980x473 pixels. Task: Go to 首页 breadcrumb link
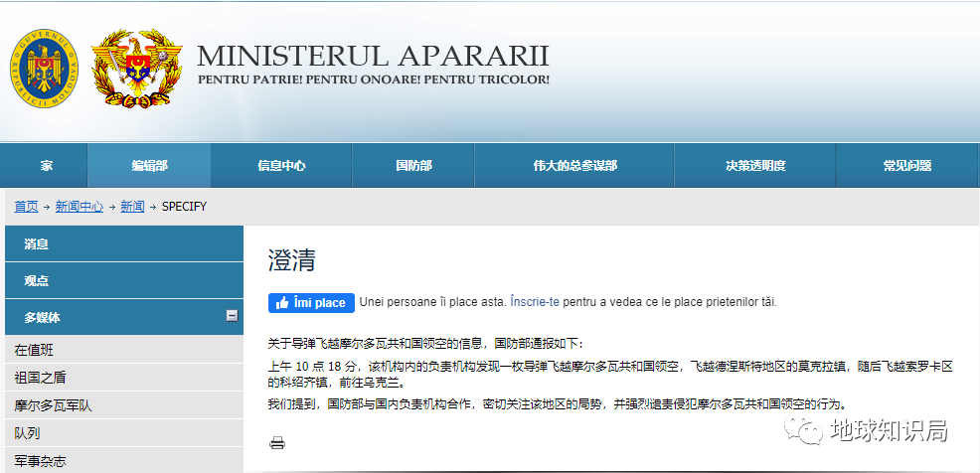[x=26, y=207]
